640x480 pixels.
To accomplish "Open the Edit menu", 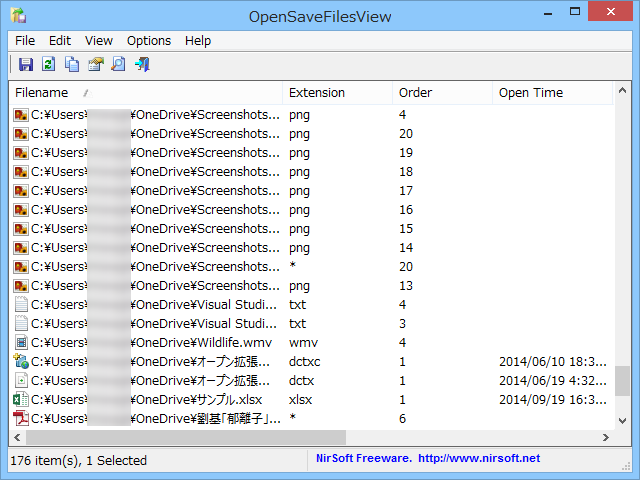I will pyautogui.click(x=60, y=41).
